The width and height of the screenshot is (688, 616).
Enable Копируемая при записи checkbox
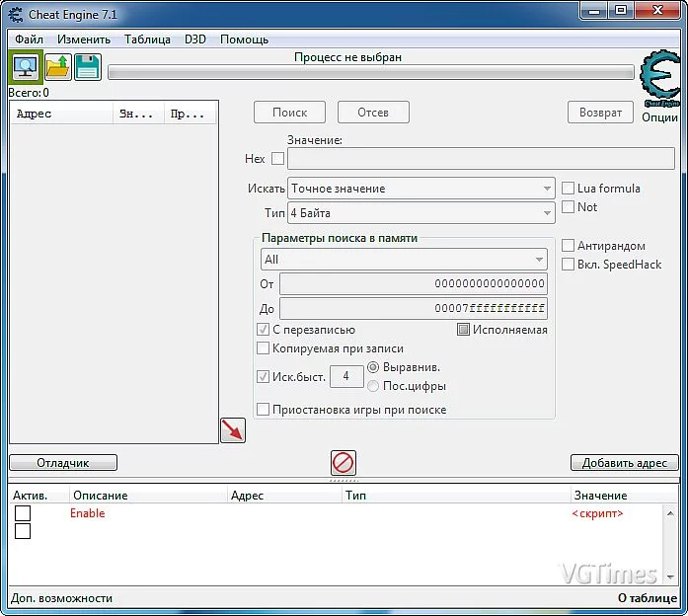coord(263,348)
